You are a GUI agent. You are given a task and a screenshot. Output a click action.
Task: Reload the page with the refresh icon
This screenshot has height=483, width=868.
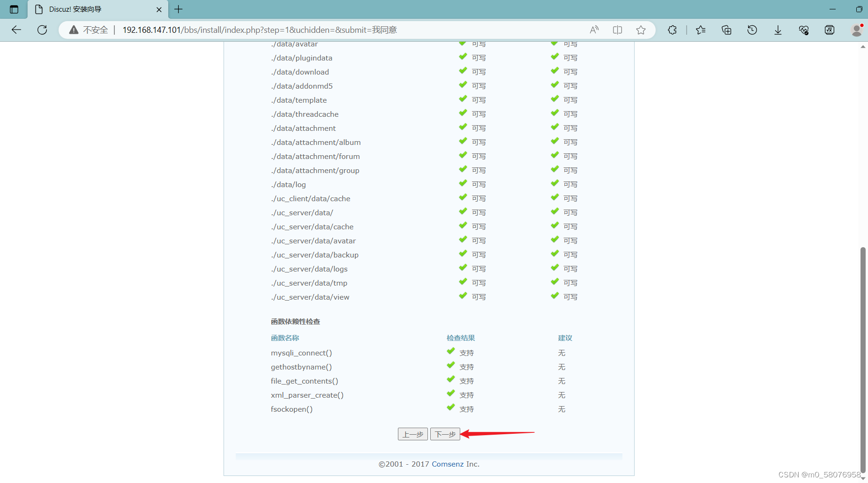42,30
